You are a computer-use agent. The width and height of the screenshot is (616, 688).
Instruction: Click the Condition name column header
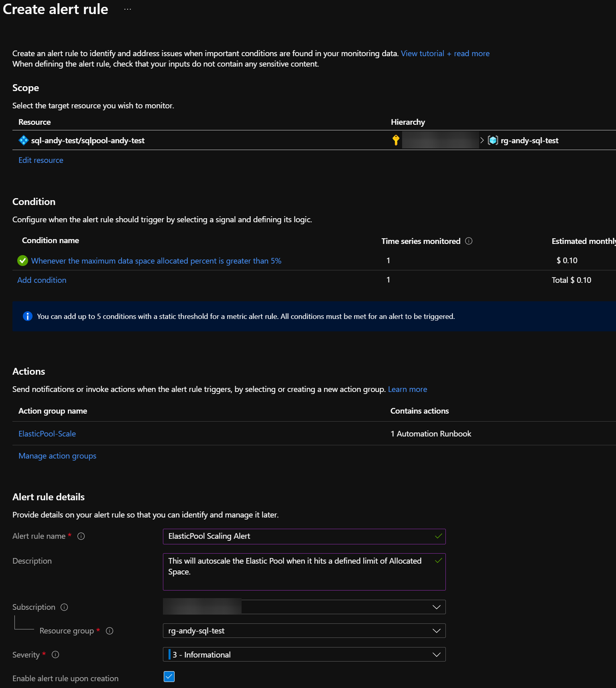(51, 240)
